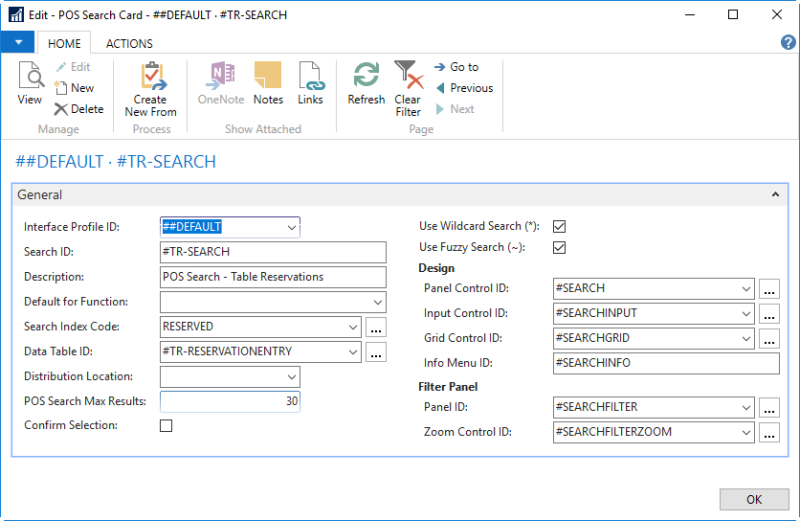Expand the Default for Function dropdown
The width and height of the screenshot is (800, 521).
click(x=377, y=302)
